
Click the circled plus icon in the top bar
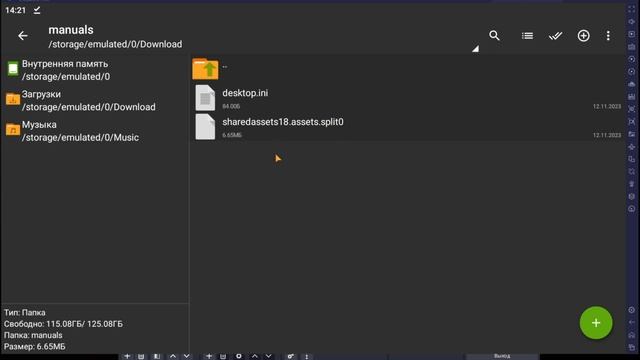click(583, 36)
